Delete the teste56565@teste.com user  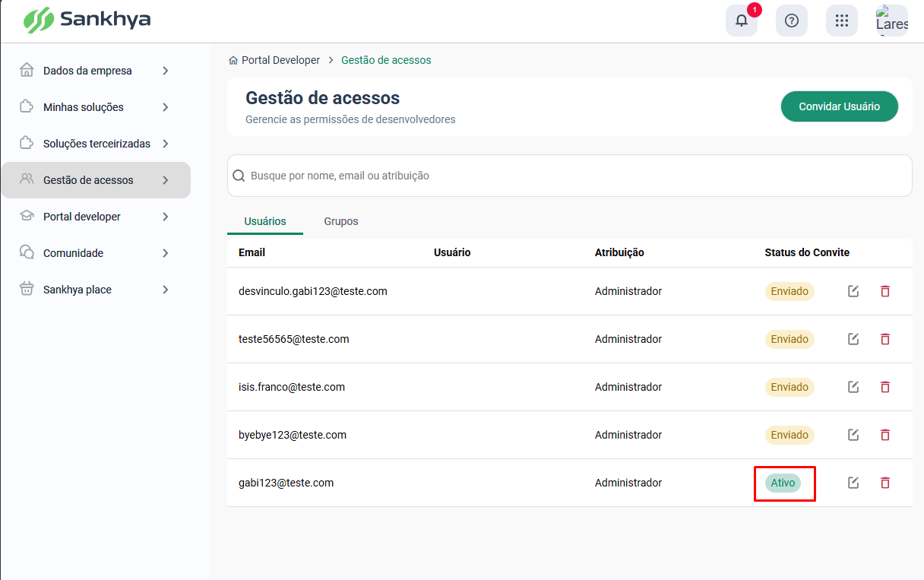tap(884, 339)
